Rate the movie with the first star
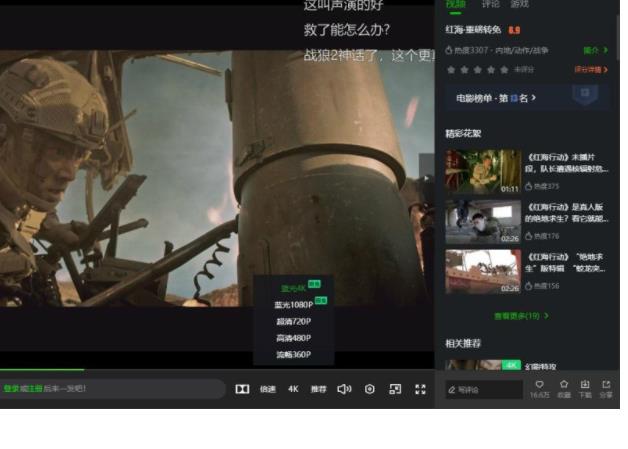Screen dimensions: 628x449 tap(451, 70)
